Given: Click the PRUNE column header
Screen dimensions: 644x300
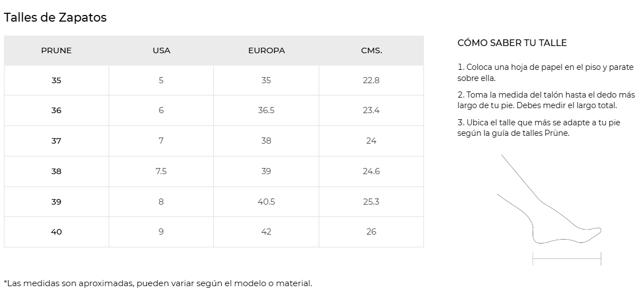Looking at the screenshot, I should (x=57, y=50).
